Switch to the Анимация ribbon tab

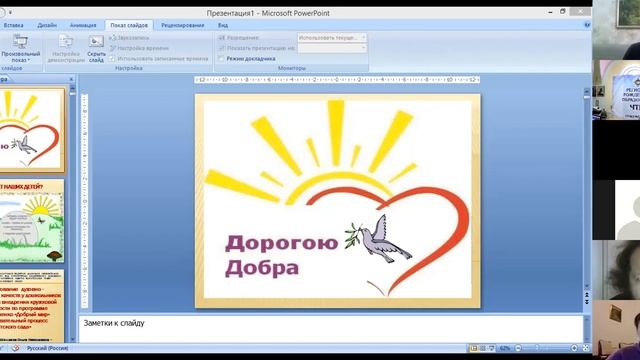point(83,25)
